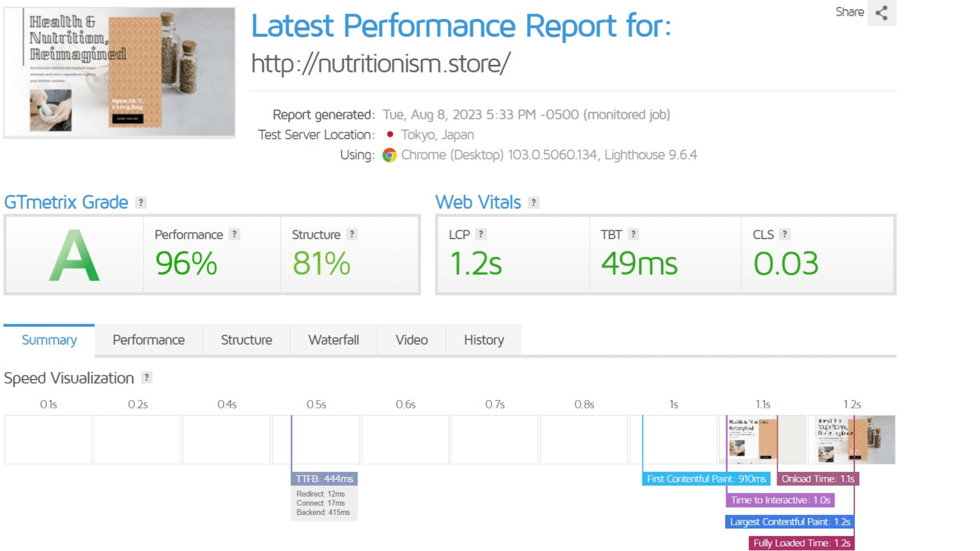This screenshot has height=551, width=980.
Task: Open help icon next to Web Vitals
Action: tap(533, 203)
